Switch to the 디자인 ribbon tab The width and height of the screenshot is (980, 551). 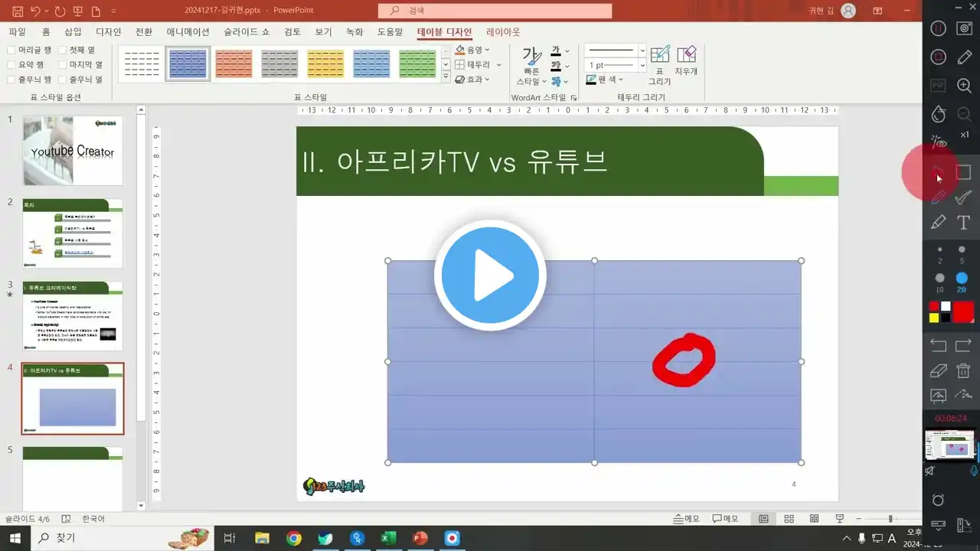108,32
